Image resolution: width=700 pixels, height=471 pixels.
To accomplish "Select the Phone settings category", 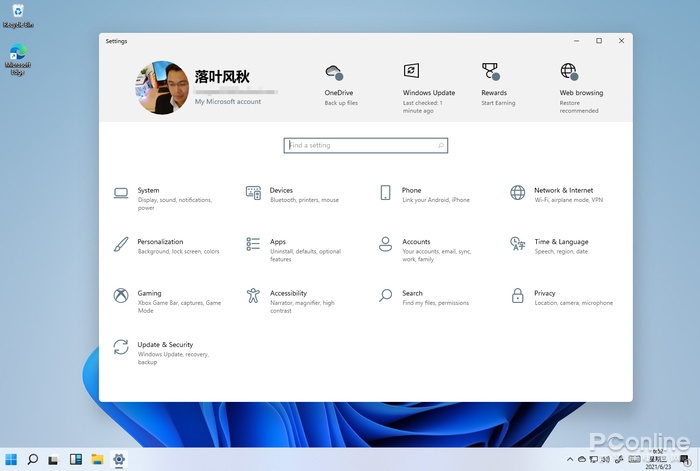I will coord(411,191).
